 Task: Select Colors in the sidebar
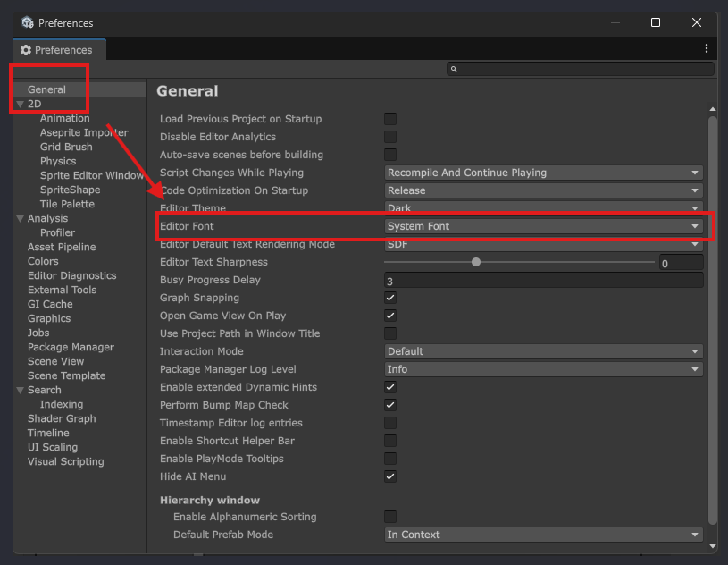pos(43,261)
